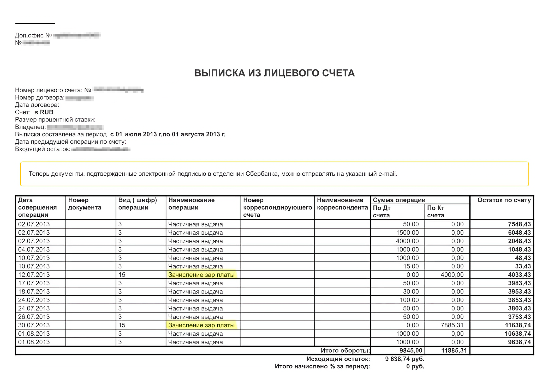This screenshot has height=392, width=548.
Task: Click date cell 04.07.2013
Action: tap(34, 249)
